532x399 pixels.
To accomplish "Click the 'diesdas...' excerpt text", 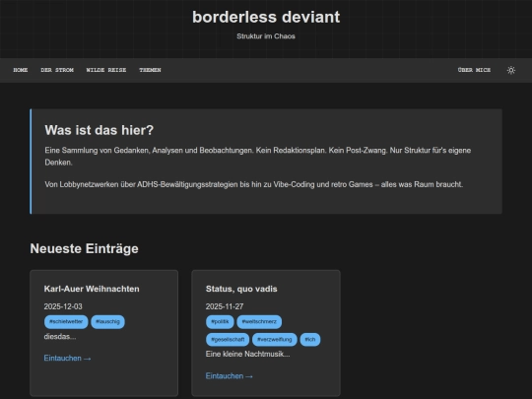I will click(60, 337).
